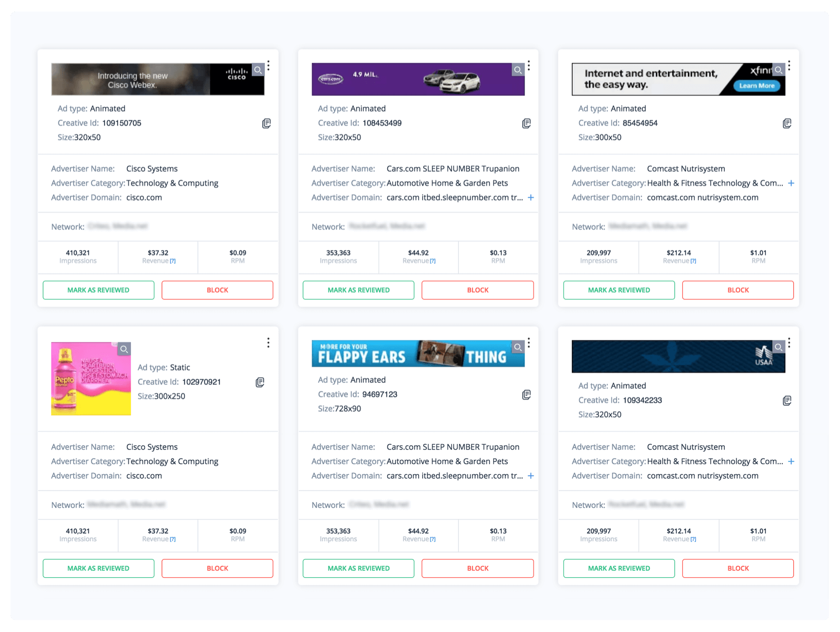Copy creative ID 94697123

point(526,395)
